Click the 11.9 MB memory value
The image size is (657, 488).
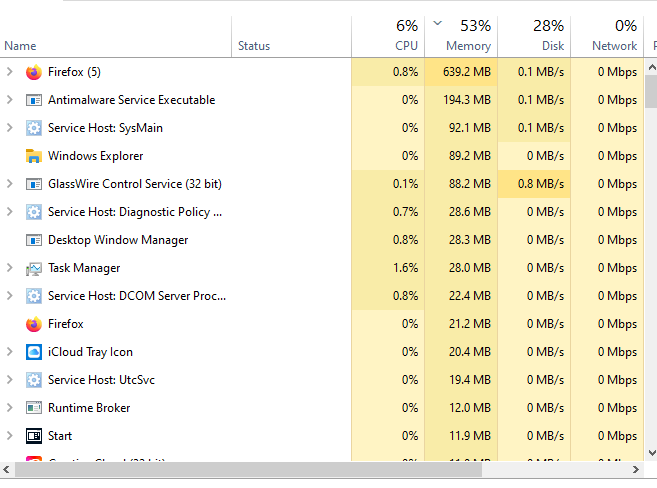[470, 436]
